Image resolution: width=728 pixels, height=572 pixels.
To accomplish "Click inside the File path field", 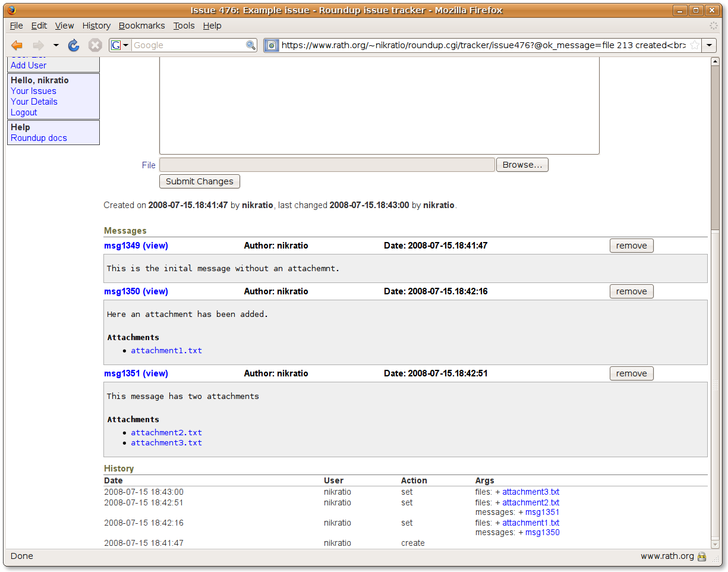I will [x=327, y=165].
